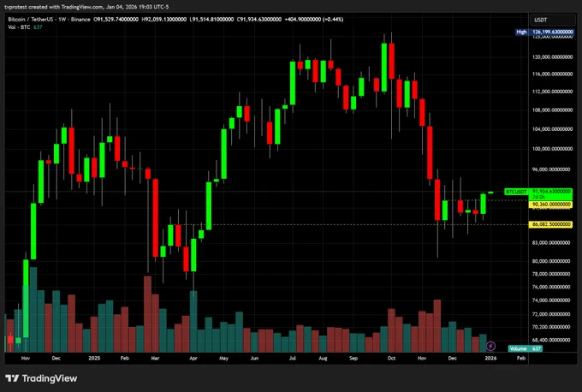Click the open value O91,529.74 in the legend

116,20
